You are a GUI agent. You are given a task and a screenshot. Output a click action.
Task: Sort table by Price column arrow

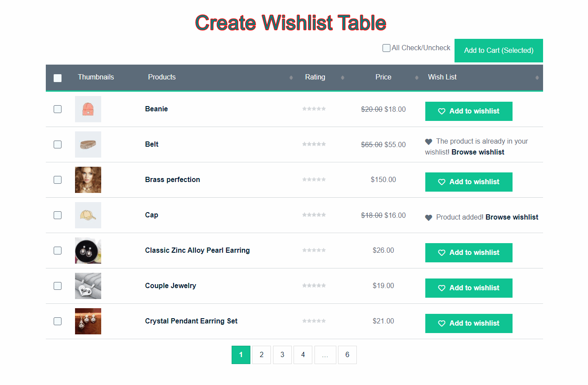pyautogui.click(x=417, y=78)
